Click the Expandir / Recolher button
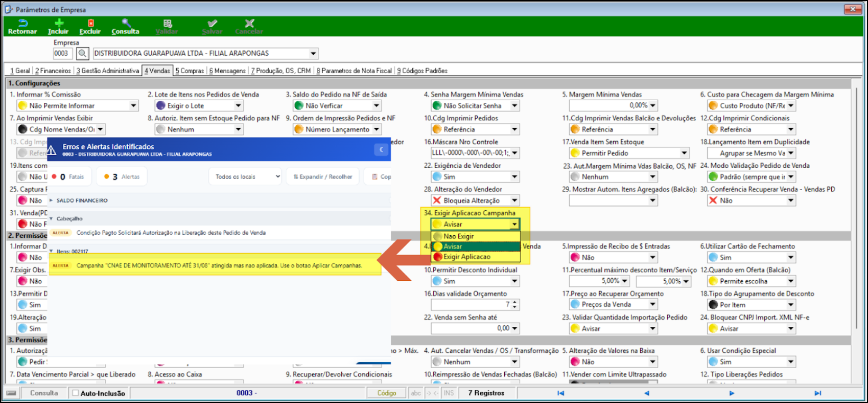 (x=322, y=176)
